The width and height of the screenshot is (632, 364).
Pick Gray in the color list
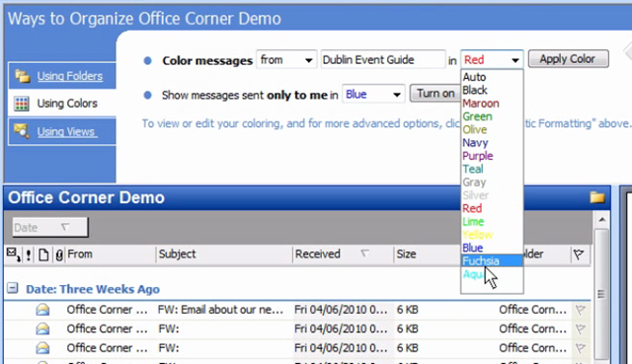492,182
